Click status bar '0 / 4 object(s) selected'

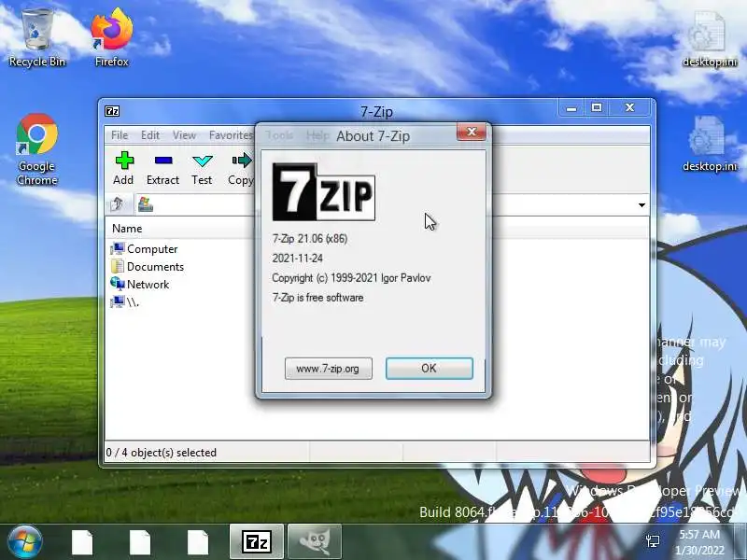pos(161,453)
